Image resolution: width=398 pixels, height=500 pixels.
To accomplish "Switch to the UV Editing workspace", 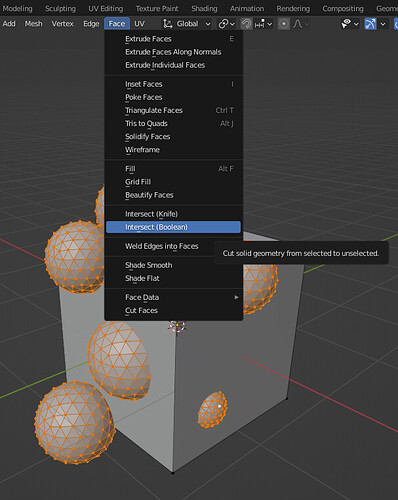I will point(105,8).
